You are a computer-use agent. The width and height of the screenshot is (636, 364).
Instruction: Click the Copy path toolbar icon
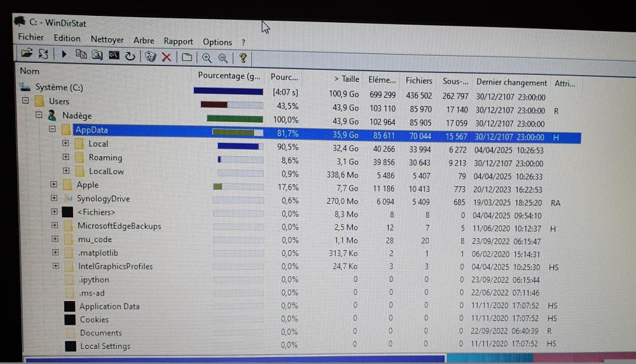pos(81,55)
